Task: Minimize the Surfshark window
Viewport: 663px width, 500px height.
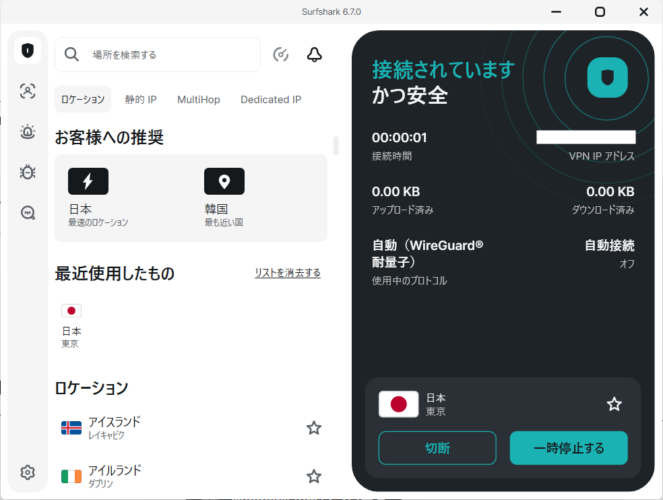Action: [x=556, y=12]
